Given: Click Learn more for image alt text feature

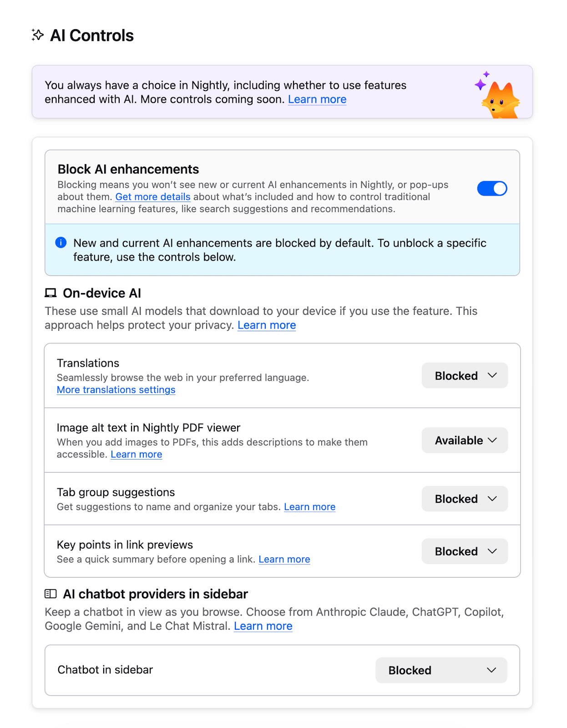Looking at the screenshot, I should point(136,454).
